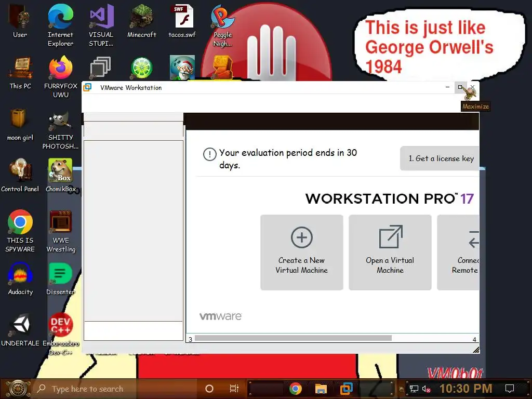
Task: Launch the ChomikBox desktop icon
Action: (61, 176)
